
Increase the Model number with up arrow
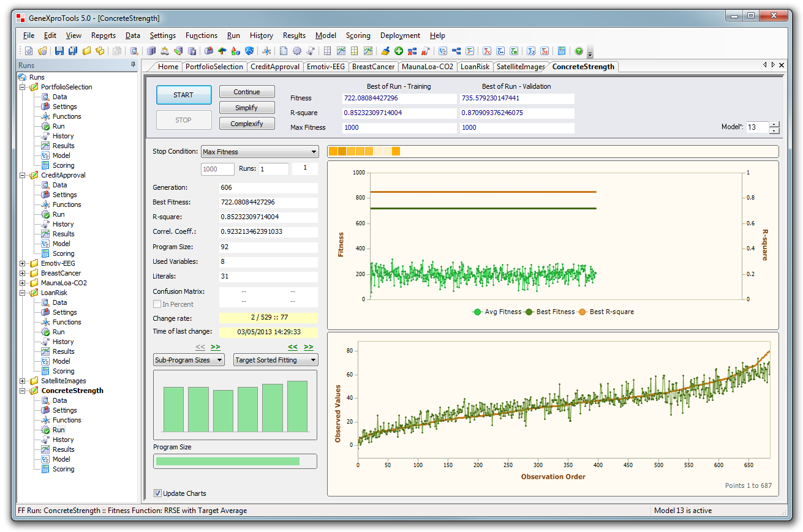(x=774, y=125)
